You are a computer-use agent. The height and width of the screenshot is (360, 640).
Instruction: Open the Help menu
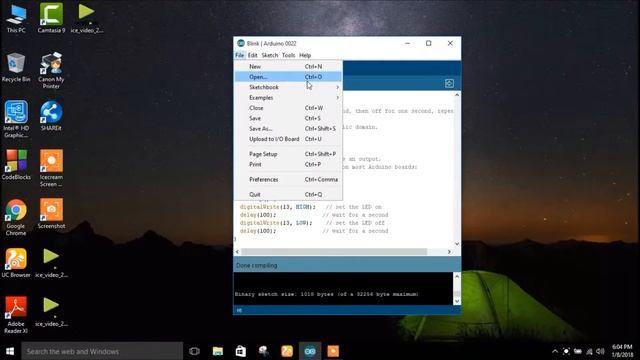coord(305,55)
